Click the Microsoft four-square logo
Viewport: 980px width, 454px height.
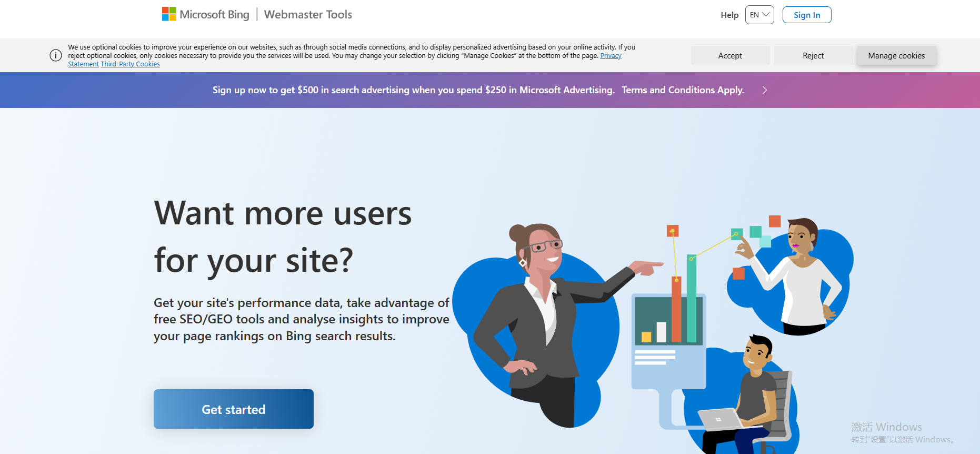[x=169, y=14]
